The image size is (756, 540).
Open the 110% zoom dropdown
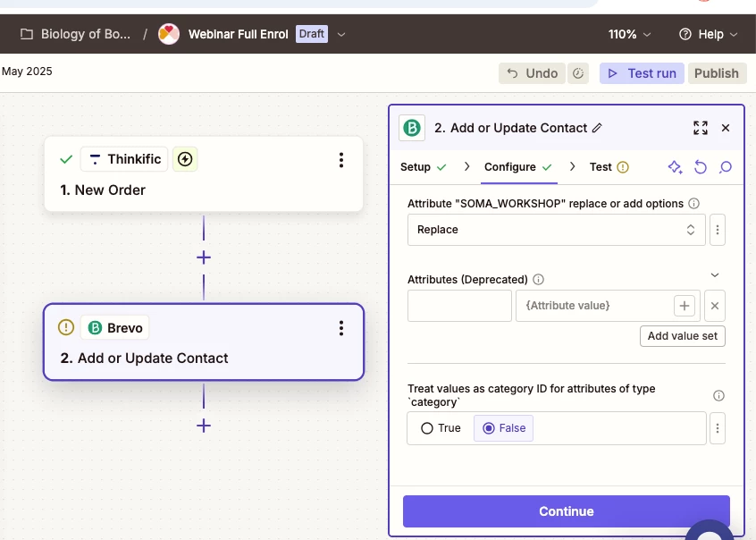(629, 34)
